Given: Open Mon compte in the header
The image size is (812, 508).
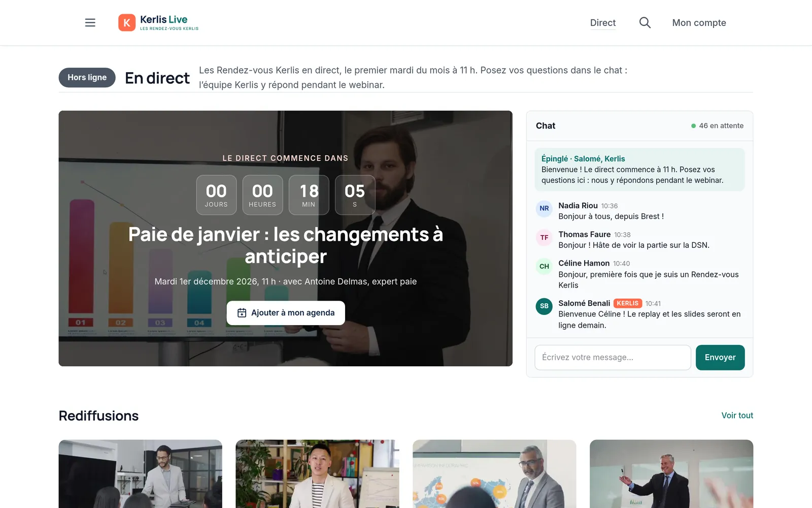Looking at the screenshot, I should click(x=699, y=23).
